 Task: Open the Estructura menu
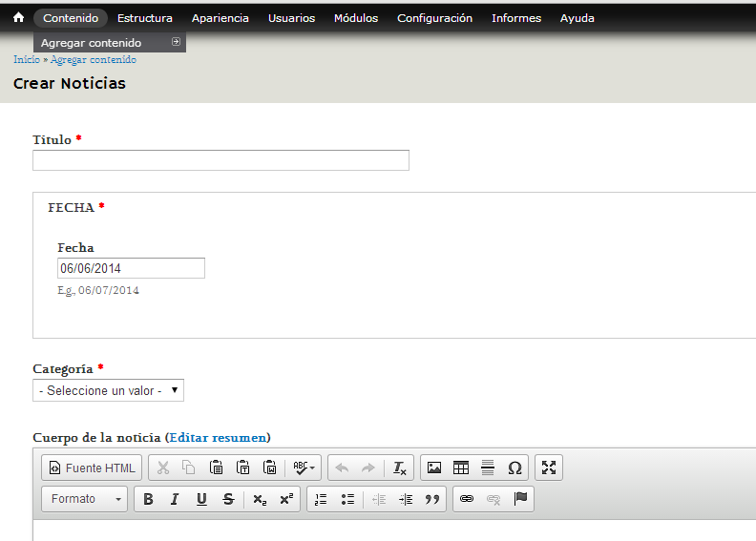(144, 18)
